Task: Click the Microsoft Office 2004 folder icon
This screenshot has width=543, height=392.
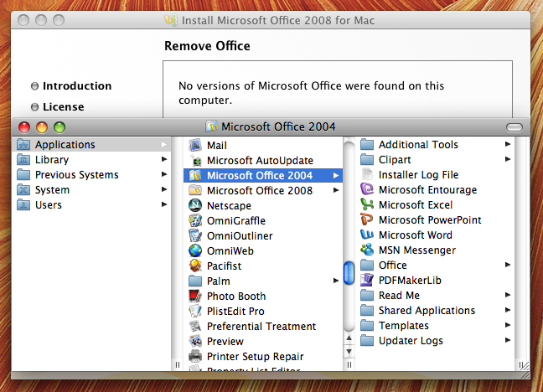Action: [195, 176]
